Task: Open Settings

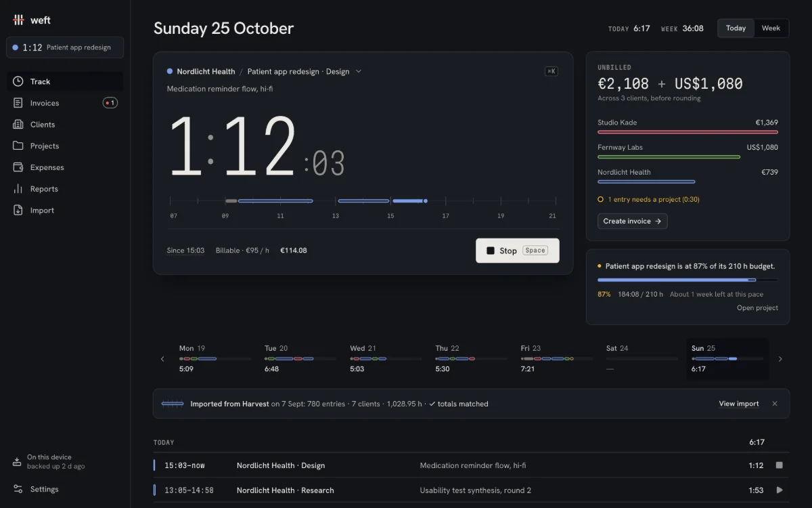Action: 65,489
